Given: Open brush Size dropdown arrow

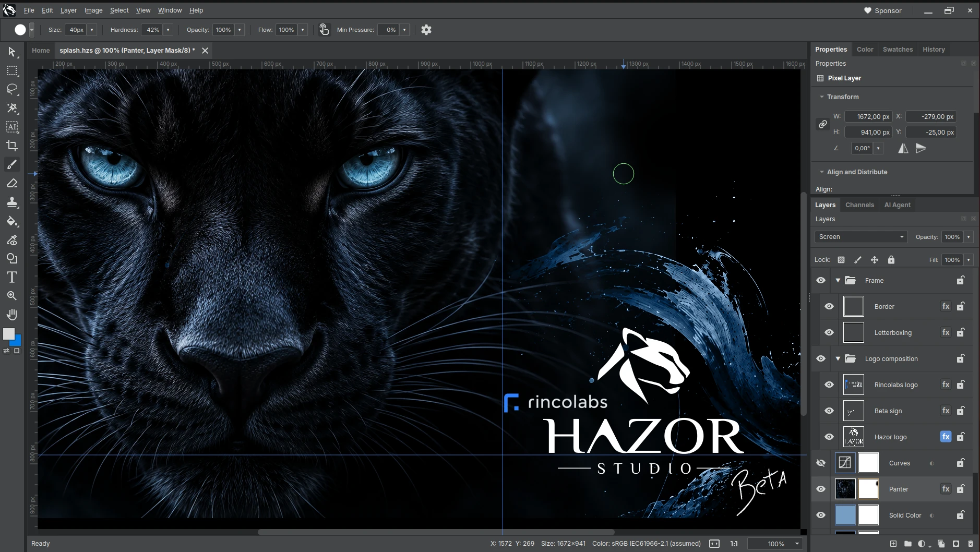Looking at the screenshot, I should [92, 30].
